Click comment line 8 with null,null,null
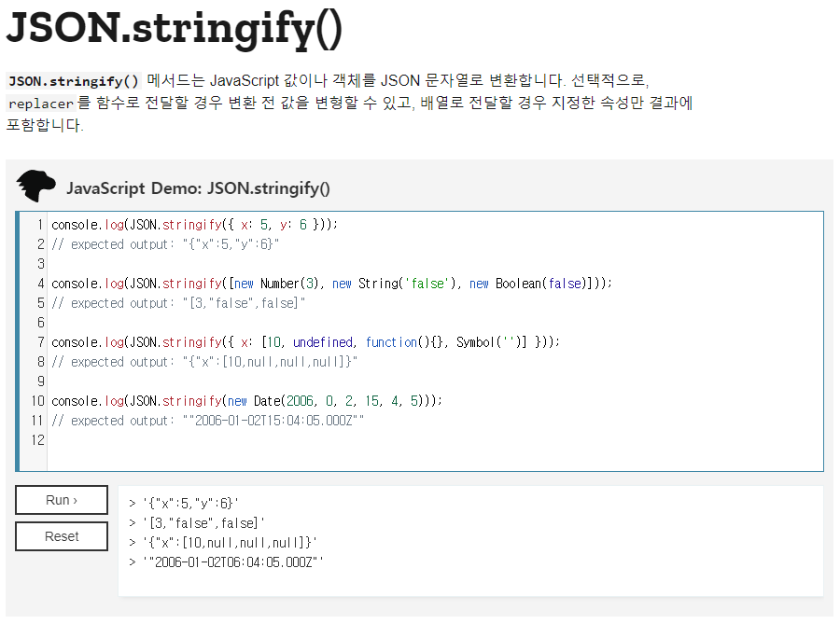 204,362
